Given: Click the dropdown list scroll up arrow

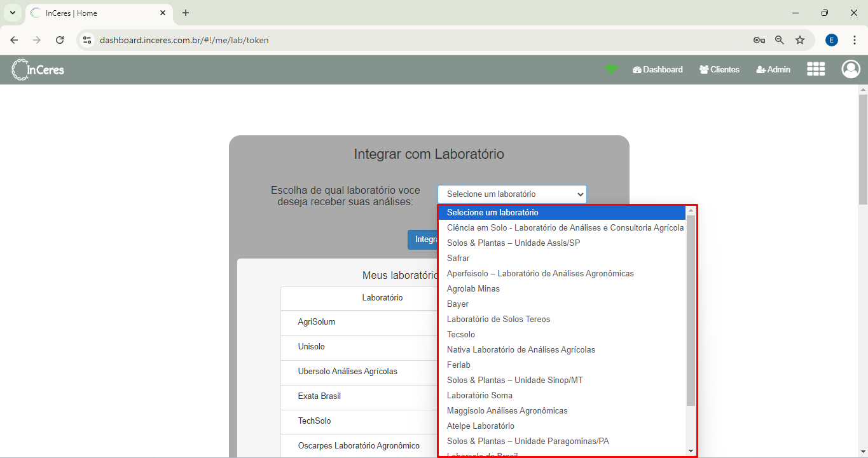Looking at the screenshot, I should [x=691, y=210].
